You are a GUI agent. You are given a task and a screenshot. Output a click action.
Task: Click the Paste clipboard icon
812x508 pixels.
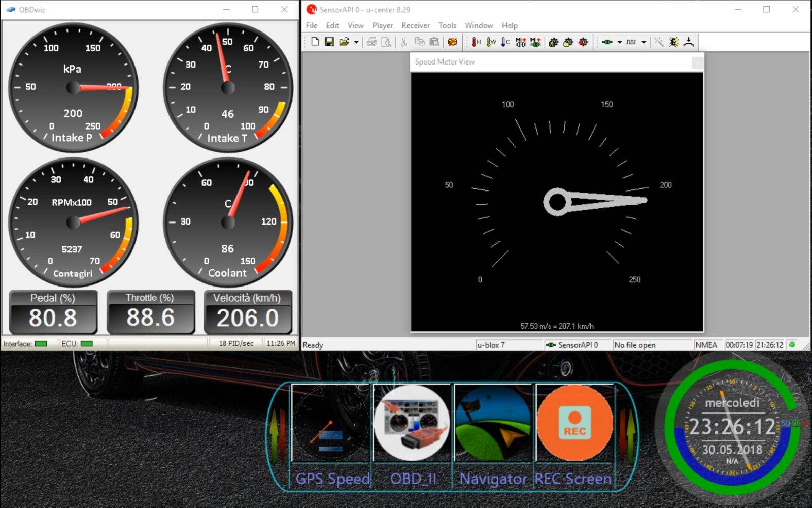point(434,42)
